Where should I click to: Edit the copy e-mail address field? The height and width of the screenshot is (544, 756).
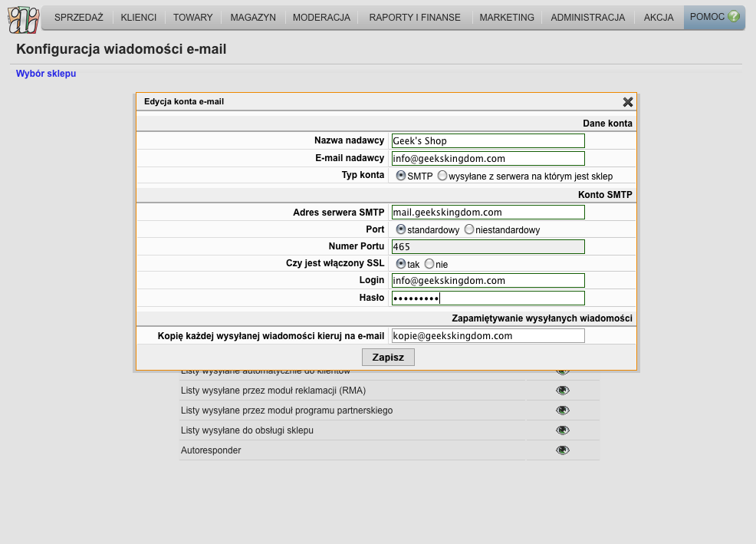click(x=488, y=335)
